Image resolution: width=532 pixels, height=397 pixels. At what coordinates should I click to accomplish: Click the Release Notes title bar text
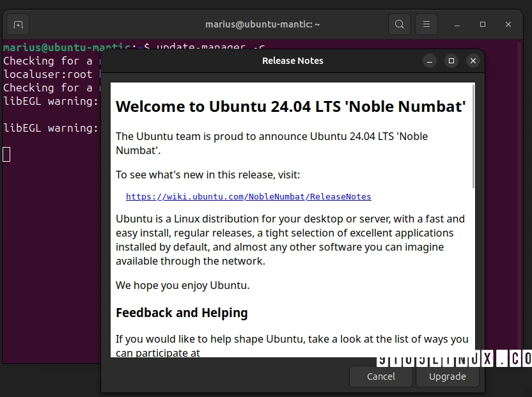pyautogui.click(x=292, y=61)
